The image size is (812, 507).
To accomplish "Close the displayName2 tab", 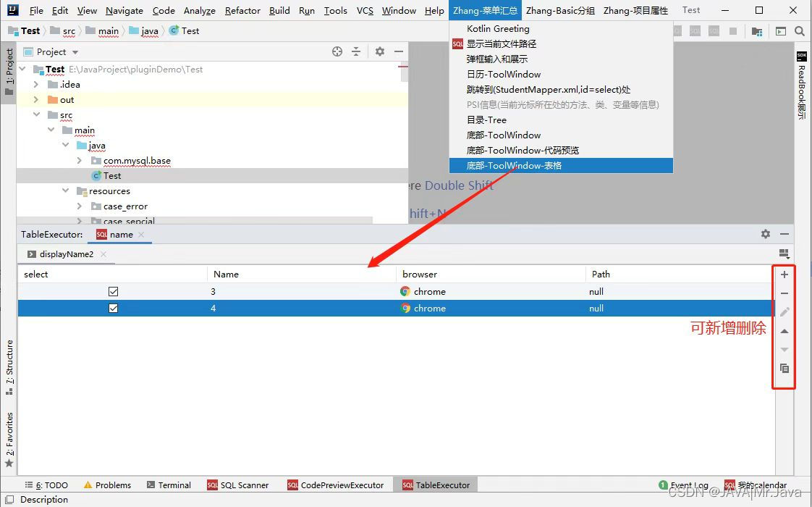I will point(103,254).
